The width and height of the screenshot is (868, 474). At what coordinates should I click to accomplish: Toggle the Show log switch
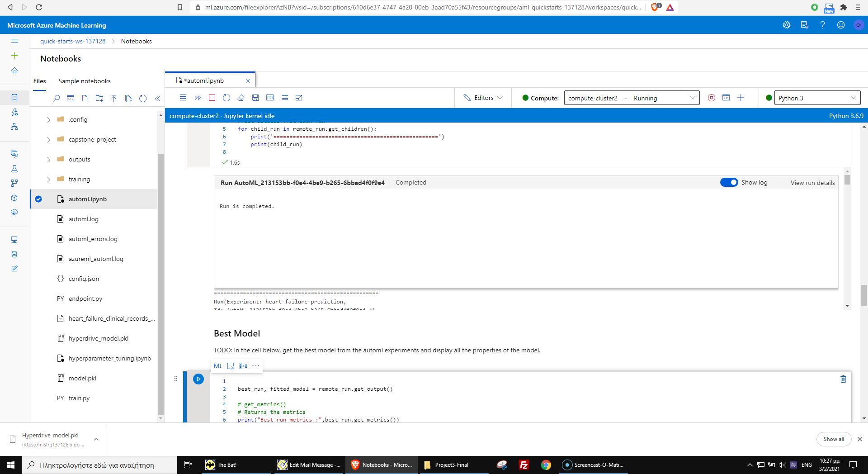(729, 182)
